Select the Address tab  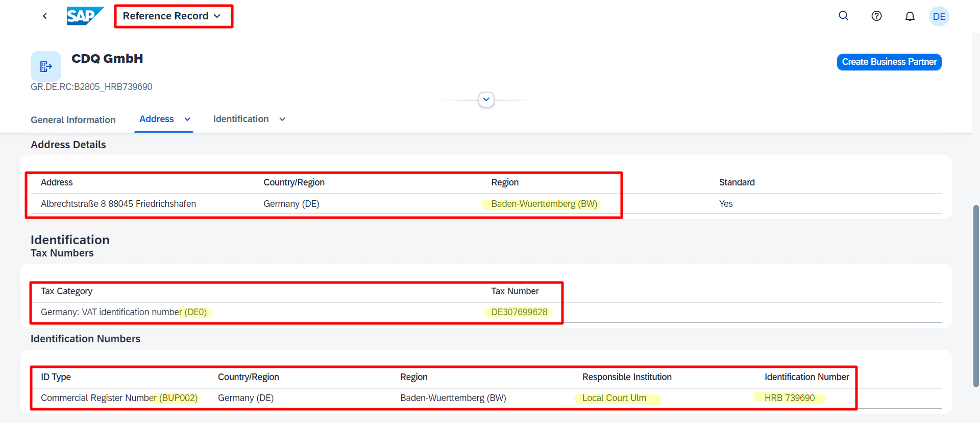(x=157, y=119)
